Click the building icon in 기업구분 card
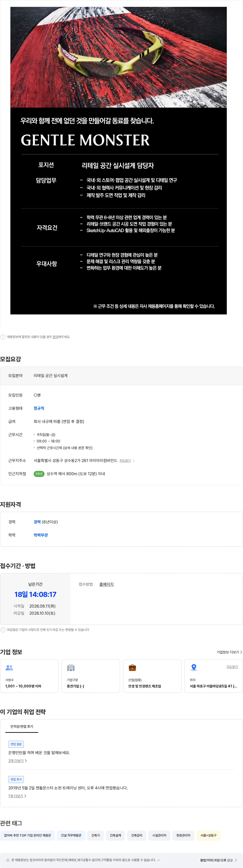The width and height of the screenshot is (243, 868). click(71, 667)
